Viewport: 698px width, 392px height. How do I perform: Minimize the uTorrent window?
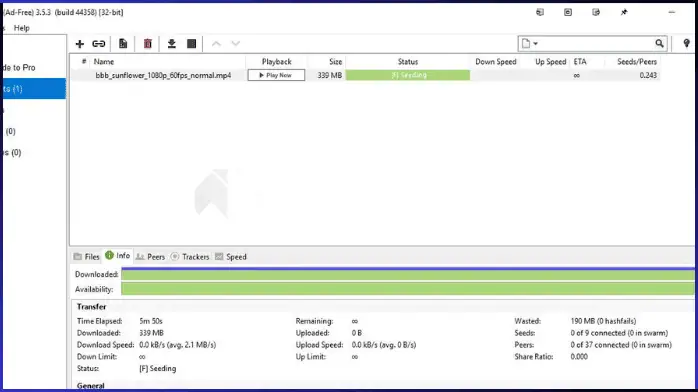(672, 12)
